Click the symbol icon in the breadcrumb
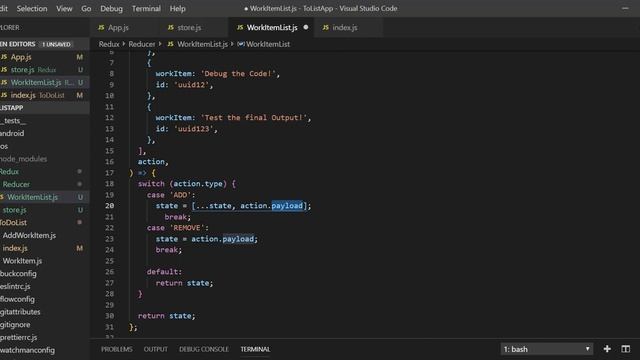The height and width of the screenshot is (360, 640). click(241, 44)
